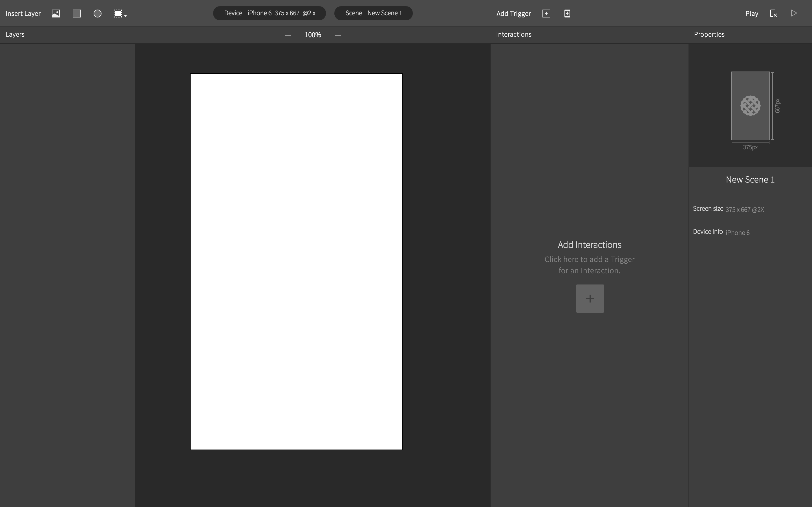
Task: Click the white scene canvas
Action: [296, 262]
